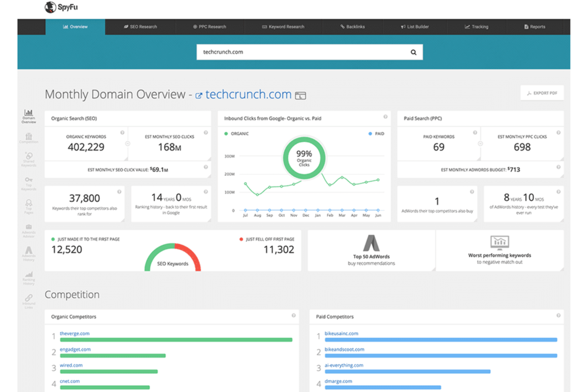This screenshot has height=392, width=588.
Task: Open the Keyword Research tab
Action: point(283,27)
